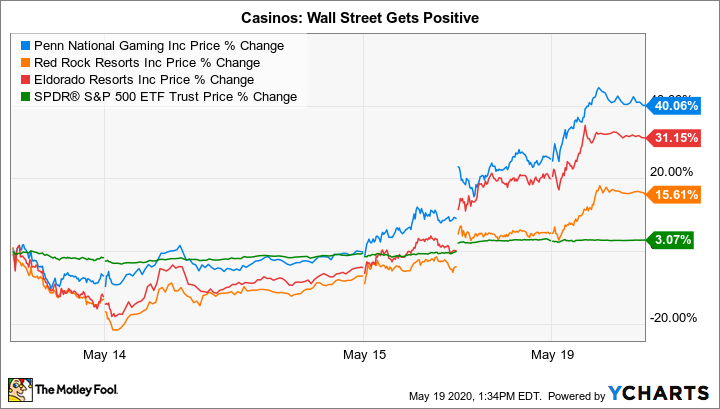Click the 3.07% green value tag
The width and height of the screenshot is (720, 409).
pyautogui.click(x=677, y=241)
